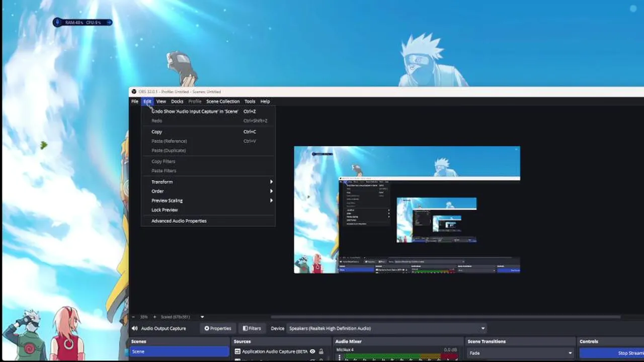Open the Scene Collection menu
The image size is (644, 362).
pos(222,101)
